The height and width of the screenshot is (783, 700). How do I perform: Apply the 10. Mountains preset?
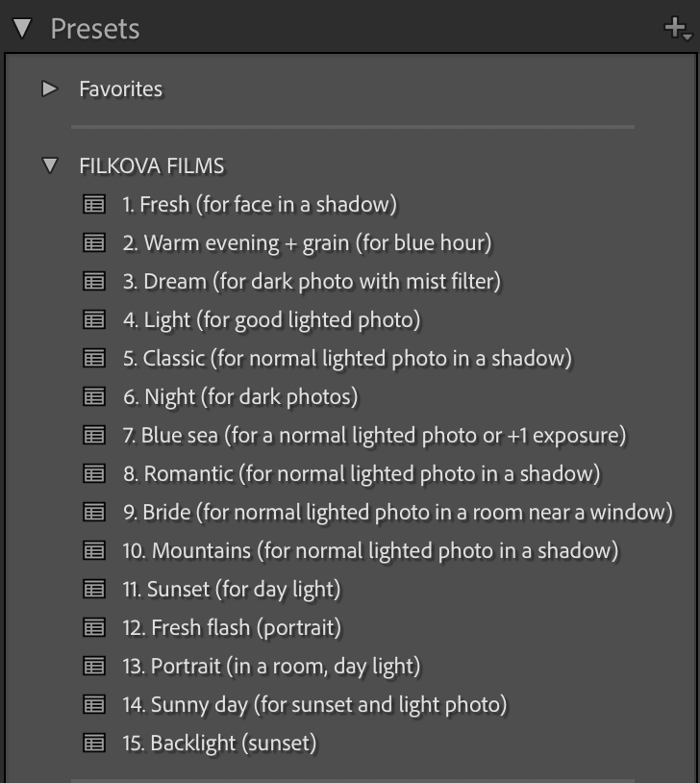tap(370, 550)
